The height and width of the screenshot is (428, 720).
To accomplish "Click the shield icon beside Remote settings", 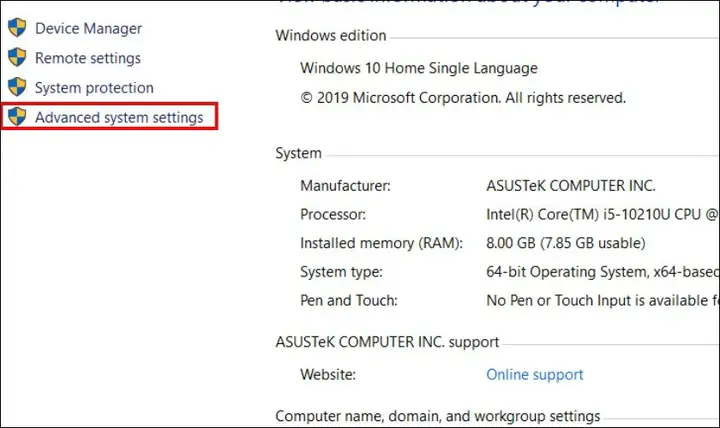I will pos(17,58).
